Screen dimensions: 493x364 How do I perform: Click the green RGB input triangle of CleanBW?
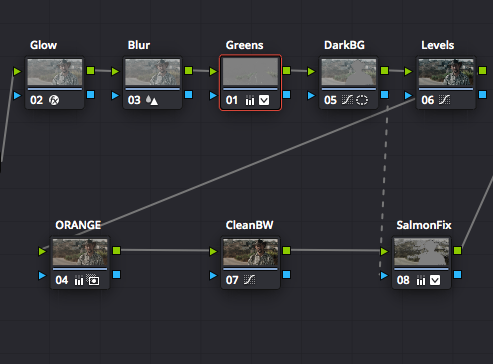point(213,251)
